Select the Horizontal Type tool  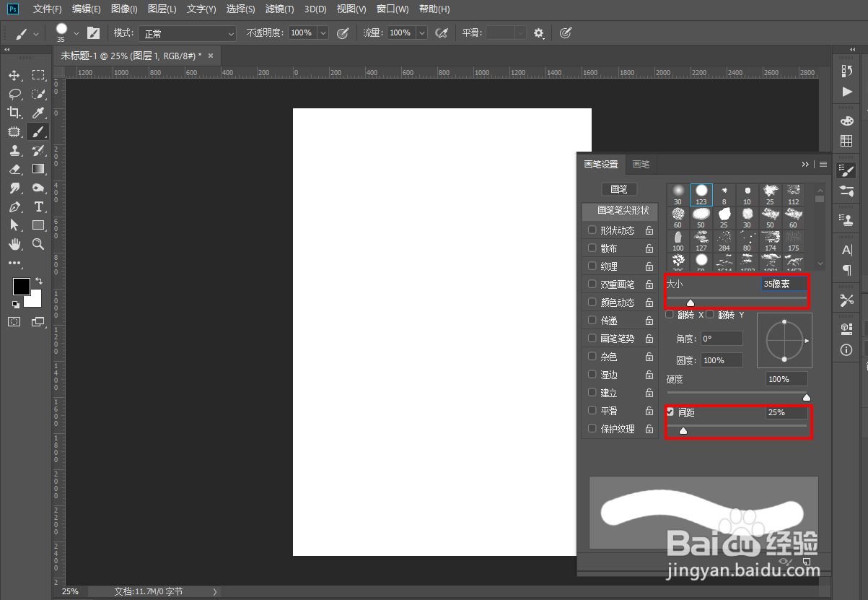pos(38,206)
